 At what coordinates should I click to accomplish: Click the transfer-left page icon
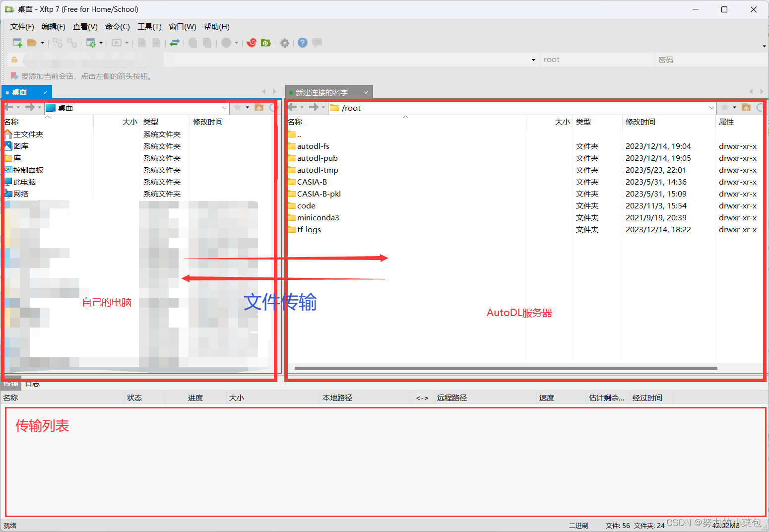tap(142, 43)
